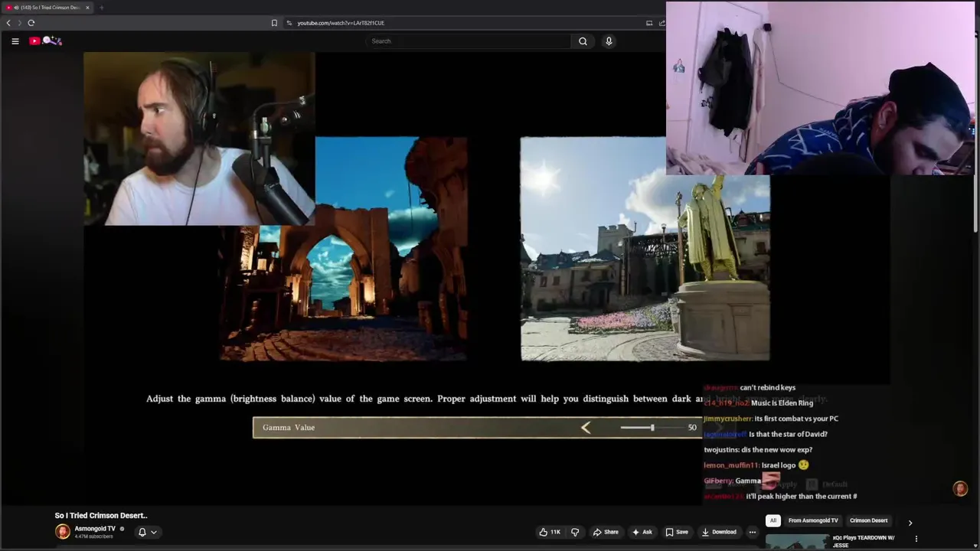This screenshot has width=980, height=551.
Task: Open the YouTube hamburger guide menu
Action: tap(15, 41)
